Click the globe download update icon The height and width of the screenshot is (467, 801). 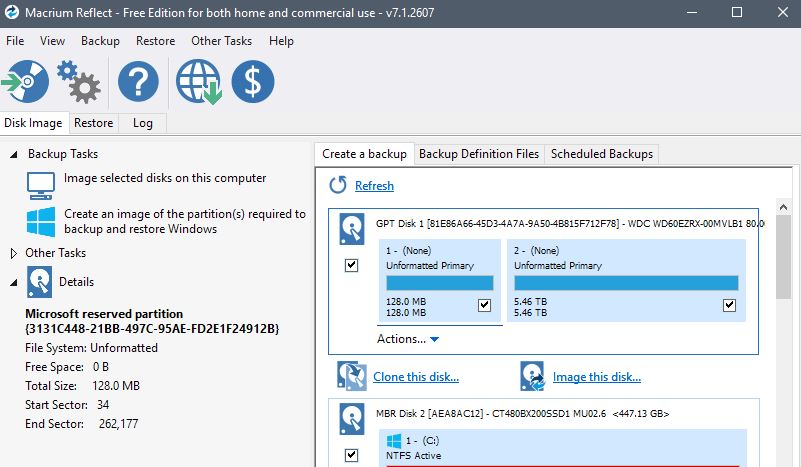199,82
